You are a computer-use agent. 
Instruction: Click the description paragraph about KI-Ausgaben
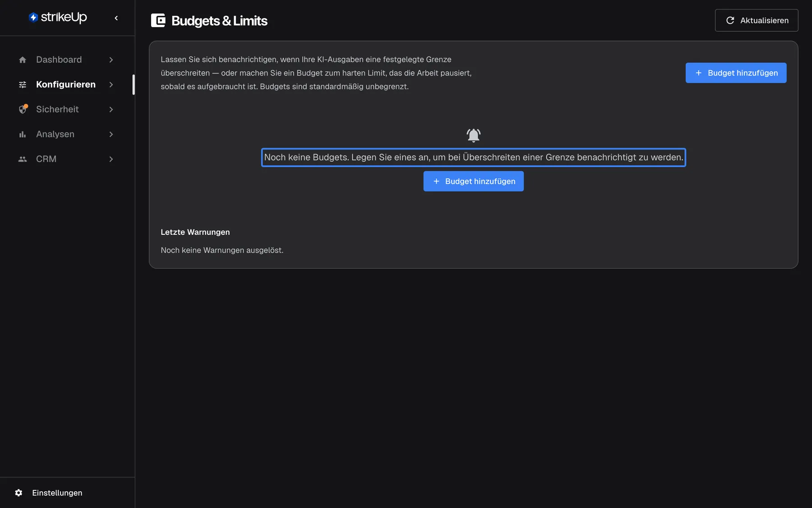(316, 73)
